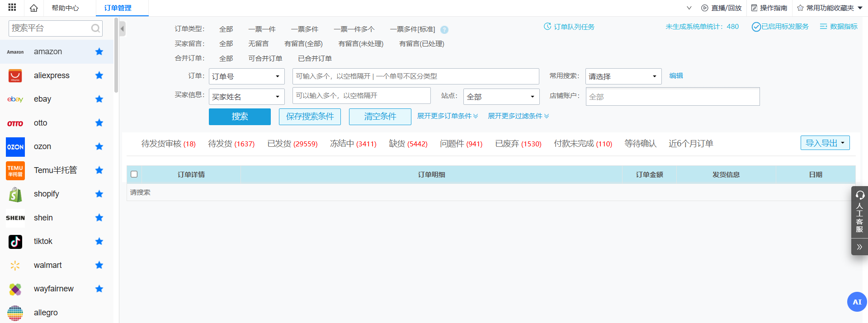Select the SHEIN platform logo
Screen dimensions: 868x323
point(15,218)
